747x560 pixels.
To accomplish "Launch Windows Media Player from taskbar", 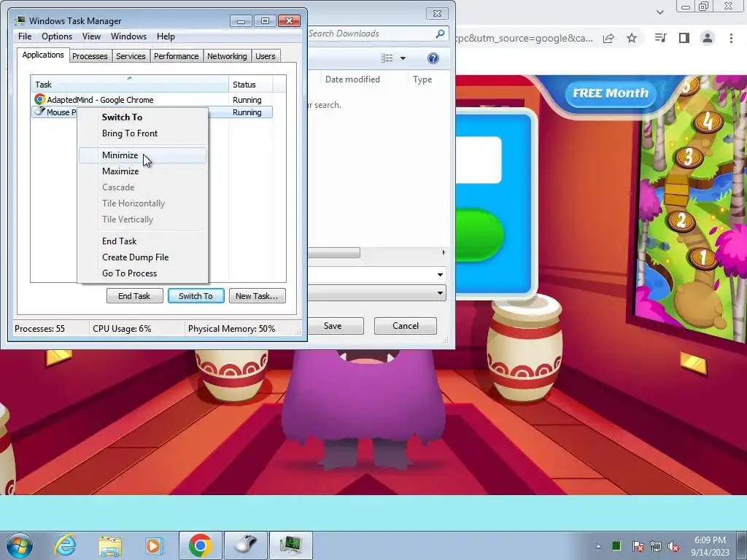I will [x=154, y=545].
